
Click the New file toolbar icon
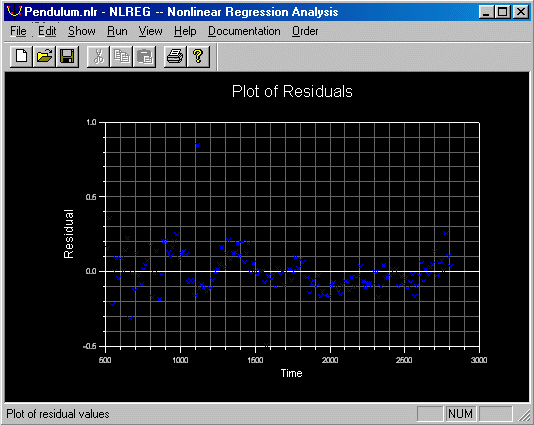21,56
